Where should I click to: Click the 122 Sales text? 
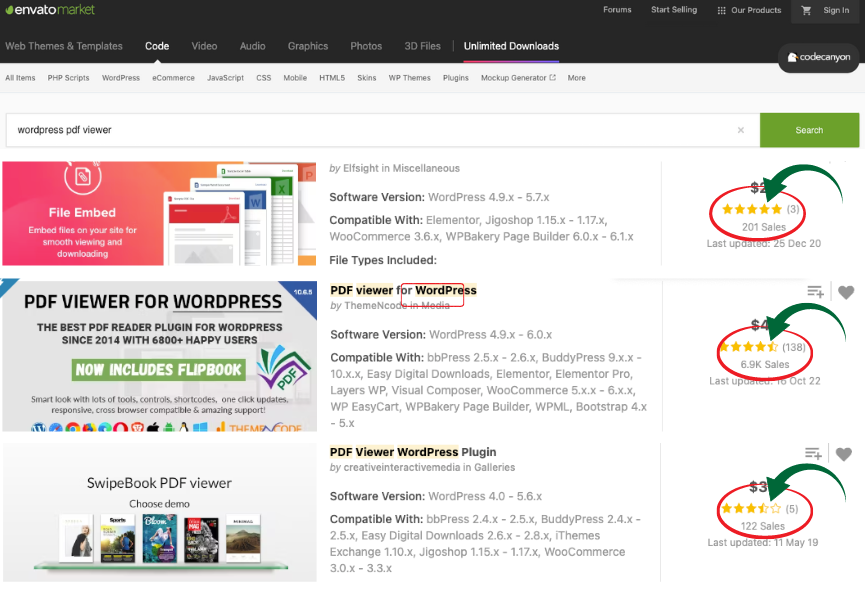pos(762,527)
